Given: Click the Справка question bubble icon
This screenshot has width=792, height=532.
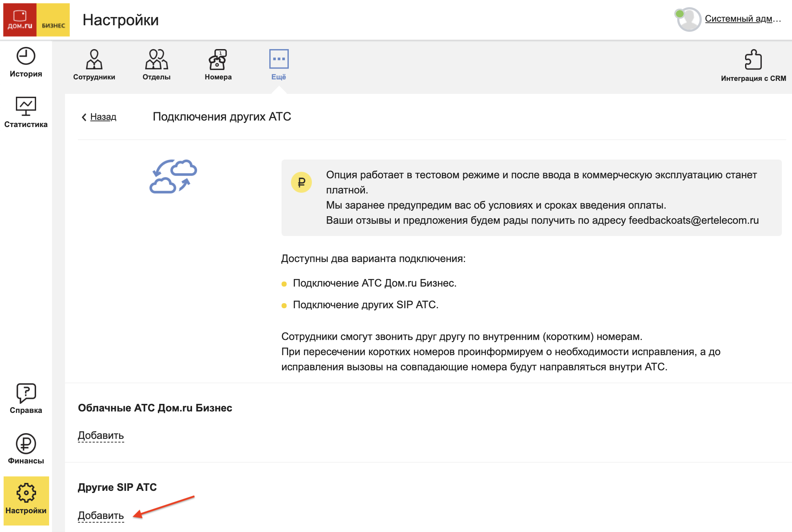Looking at the screenshot, I should click(x=26, y=393).
